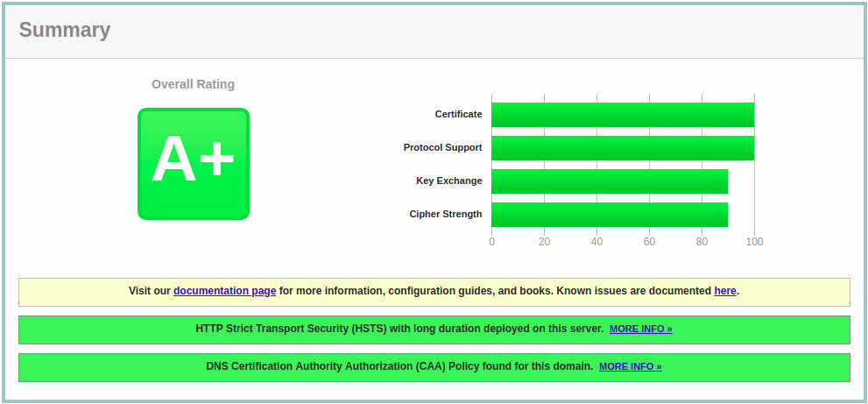Click the Protocol Support label
The image size is (868, 404).
pyautogui.click(x=443, y=148)
